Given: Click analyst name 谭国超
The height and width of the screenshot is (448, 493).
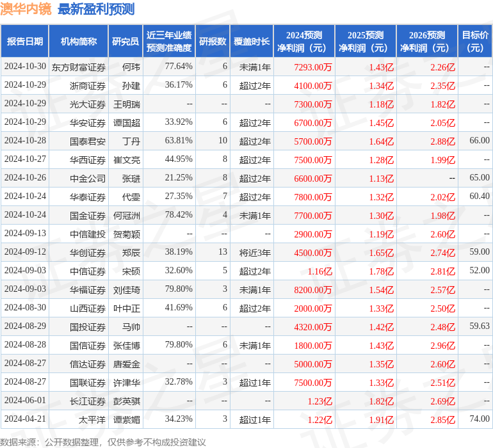Looking at the screenshot, I should point(127,123).
